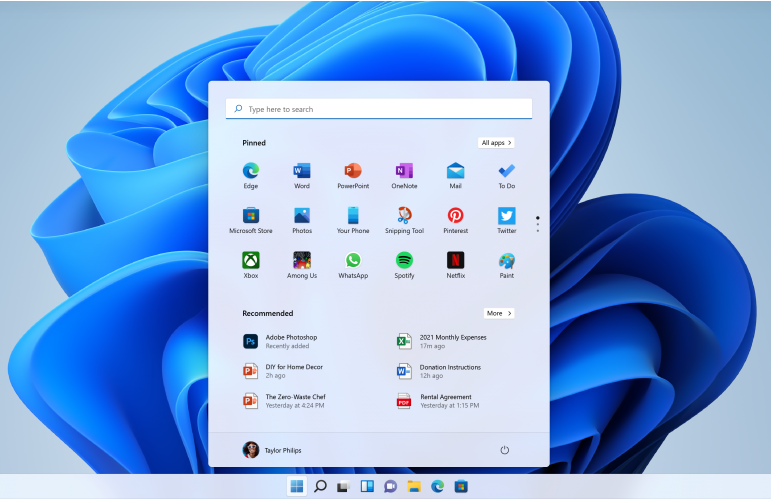Open the Netflix app

click(x=455, y=265)
